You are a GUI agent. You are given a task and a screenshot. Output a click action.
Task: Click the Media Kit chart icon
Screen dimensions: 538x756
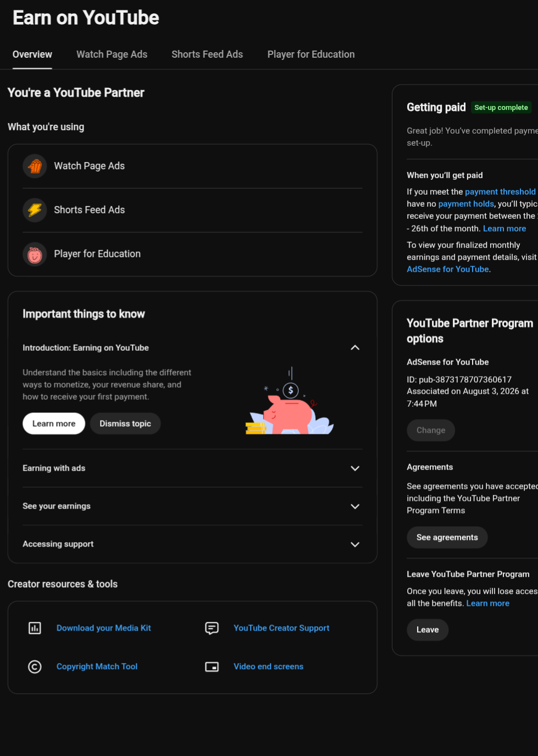coord(35,628)
